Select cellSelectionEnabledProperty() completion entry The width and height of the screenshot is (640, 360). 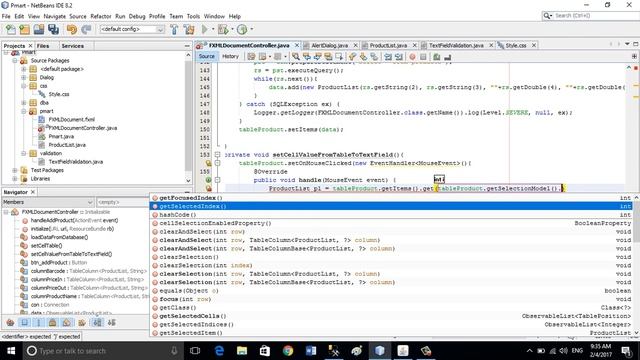tap(391, 223)
